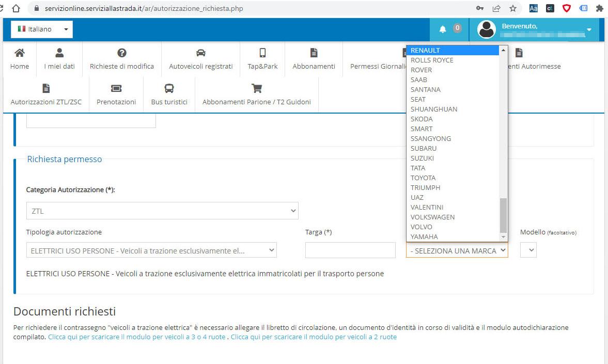Screen dimensions: 608x364
Task: Open the Modello dropdown
Action: [x=528, y=250]
